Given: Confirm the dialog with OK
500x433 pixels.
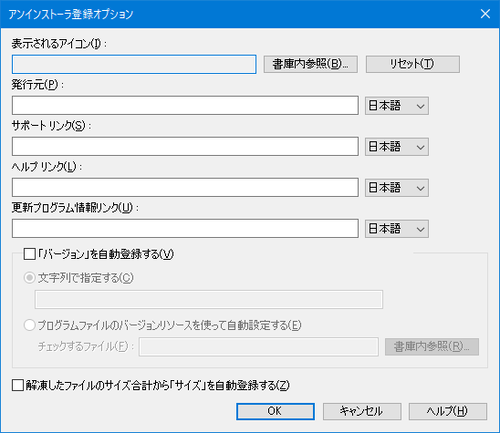Looking at the screenshot, I should (275, 411).
